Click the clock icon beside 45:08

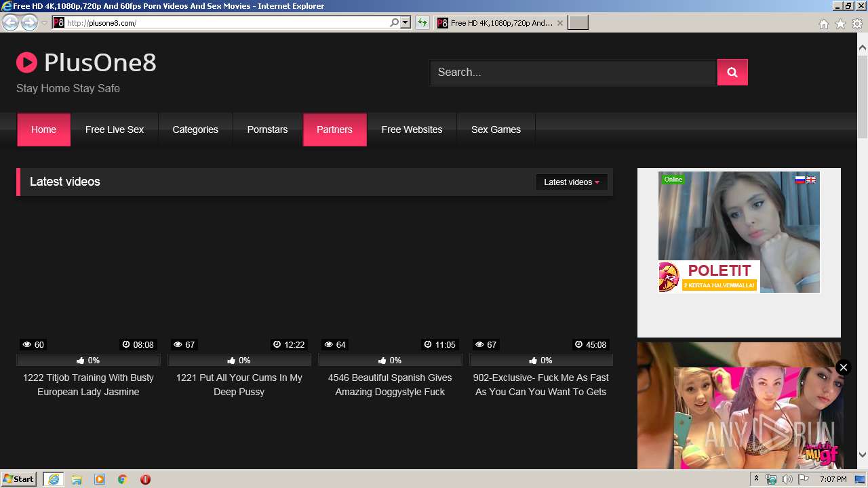pos(578,345)
